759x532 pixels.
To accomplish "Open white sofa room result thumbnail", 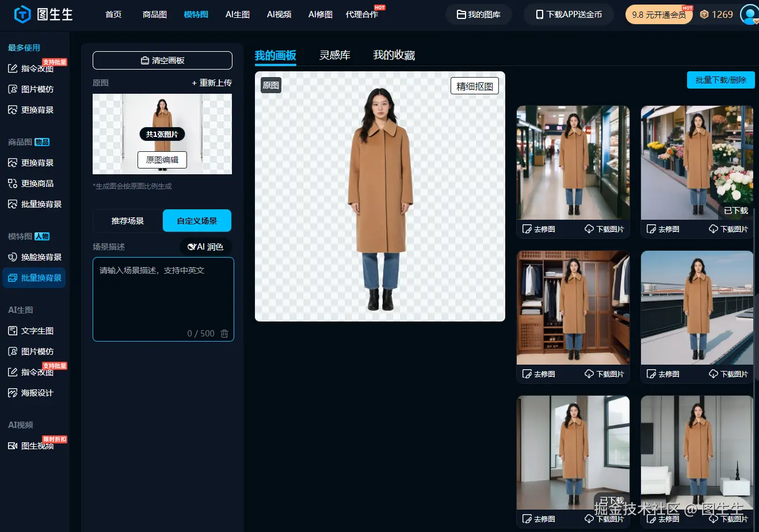I will [697, 452].
